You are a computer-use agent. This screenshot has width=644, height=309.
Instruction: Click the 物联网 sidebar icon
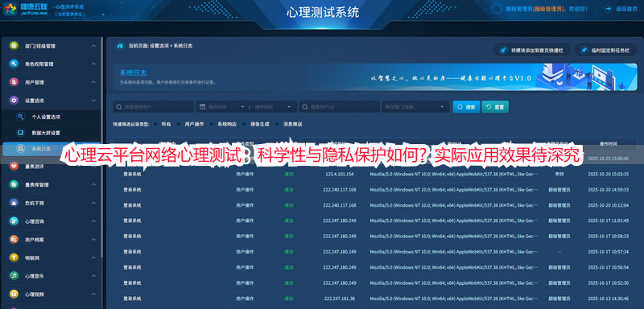click(x=14, y=257)
